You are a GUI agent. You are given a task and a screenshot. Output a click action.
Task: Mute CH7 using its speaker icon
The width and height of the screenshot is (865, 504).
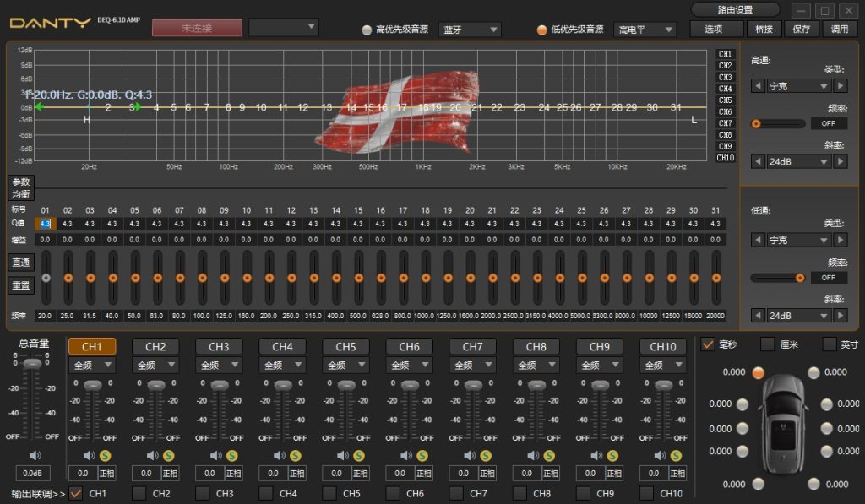pyautogui.click(x=470, y=456)
